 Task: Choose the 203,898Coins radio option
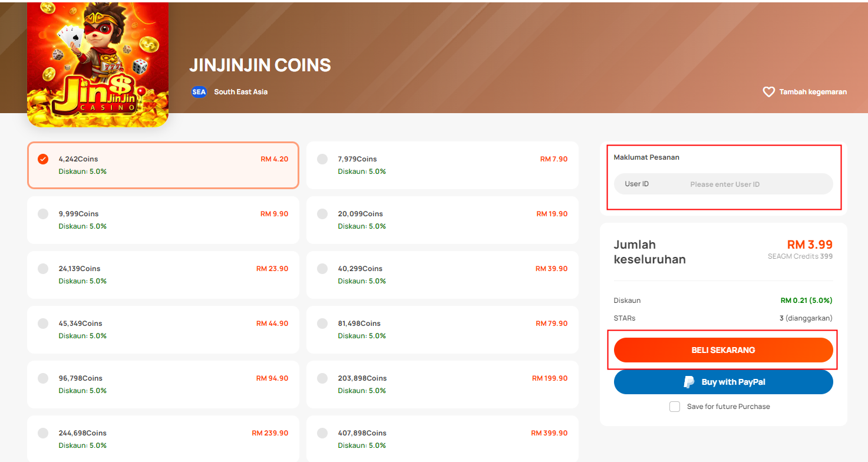[x=322, y=378]
